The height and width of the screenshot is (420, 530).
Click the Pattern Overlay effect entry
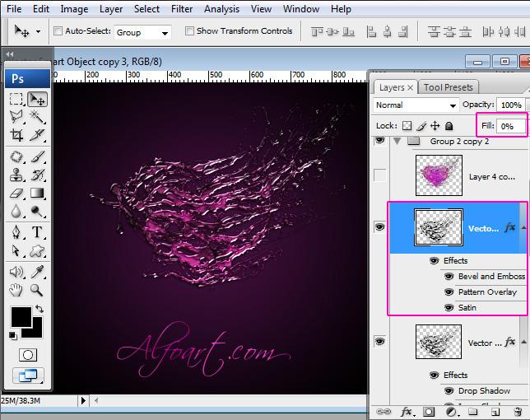(487, 292)
